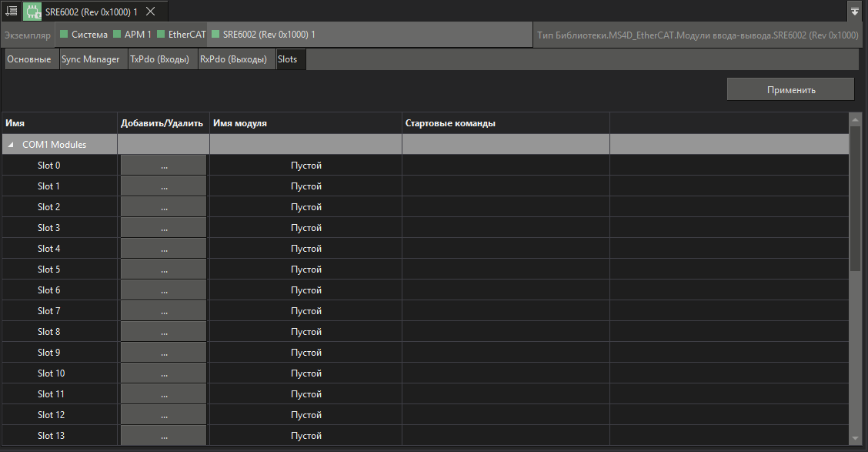The image size is (868, 452).
Task: Collapse the COM1 Modules group
Action: click(11, 145)
